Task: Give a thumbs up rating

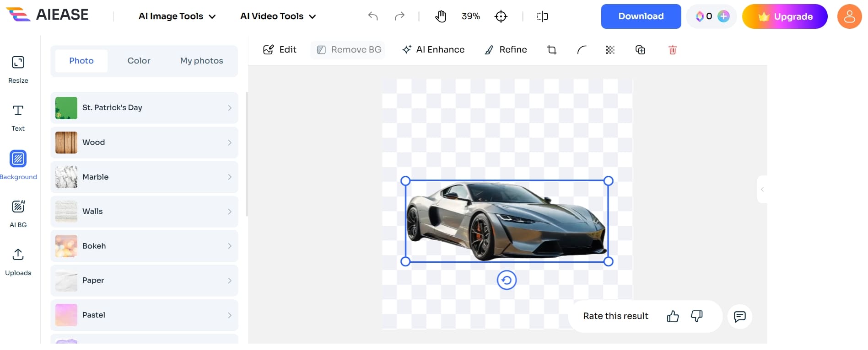Action: [673, 316]
